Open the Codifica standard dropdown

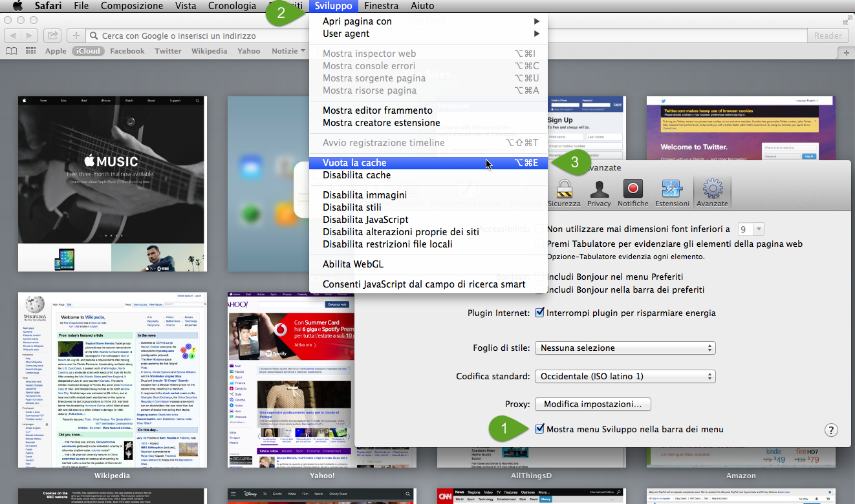pos(625,376)
